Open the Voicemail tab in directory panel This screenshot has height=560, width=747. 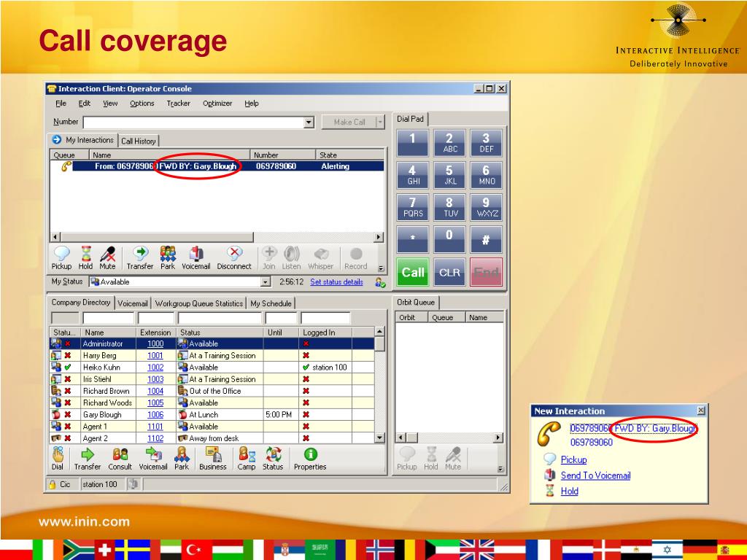(x=133, y=303)
